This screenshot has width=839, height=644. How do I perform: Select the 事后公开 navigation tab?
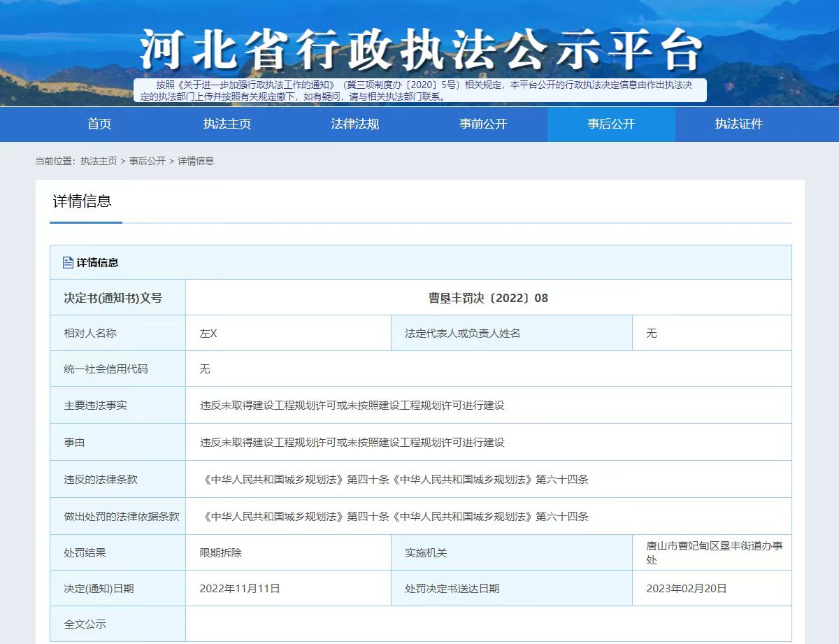(x=611, y=124)
